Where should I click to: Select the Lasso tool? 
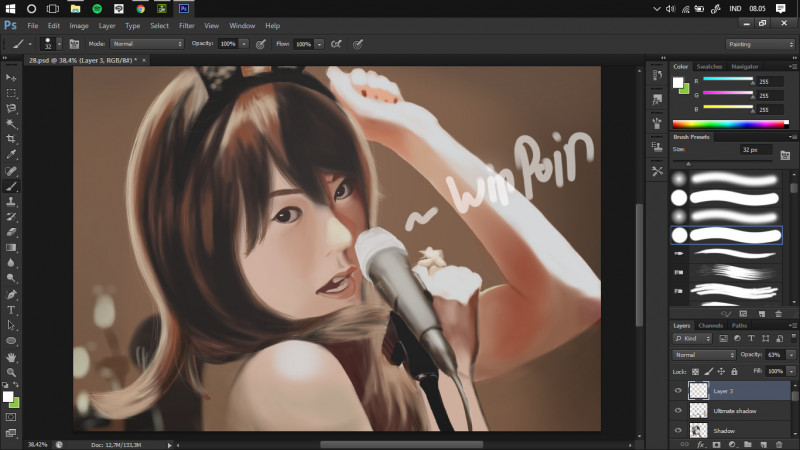point(11,109)
